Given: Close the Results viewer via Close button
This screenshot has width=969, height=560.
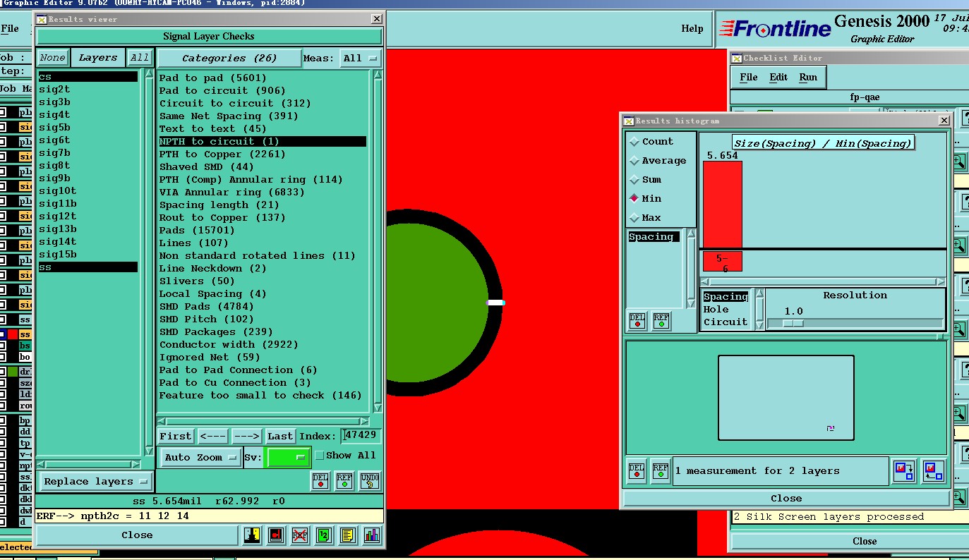Looking at the screenshot, I should click(x=137, y=535).
